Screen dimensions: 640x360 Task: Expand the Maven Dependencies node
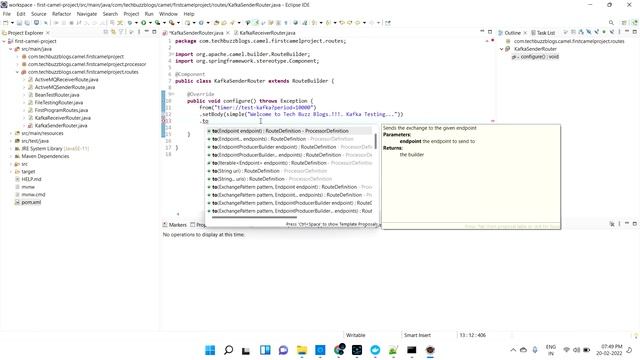click(x=11, y=156)
